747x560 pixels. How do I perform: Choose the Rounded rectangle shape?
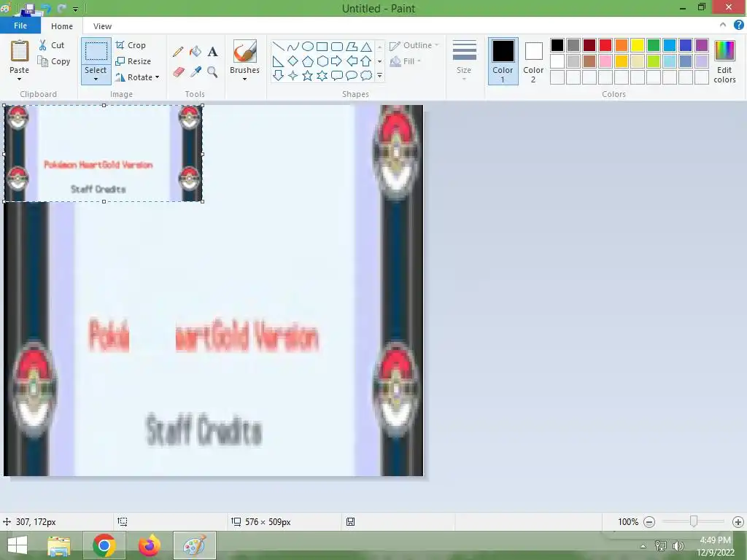(x=337, y=46)
